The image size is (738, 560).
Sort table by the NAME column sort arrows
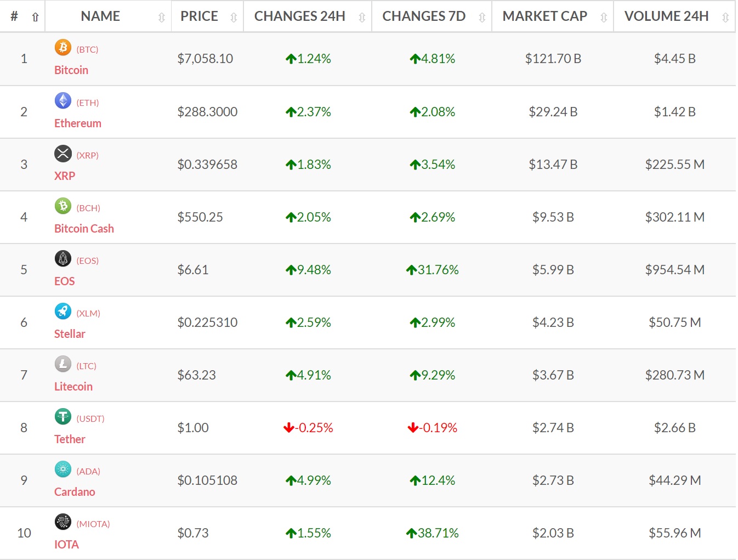tap(161, 18)
